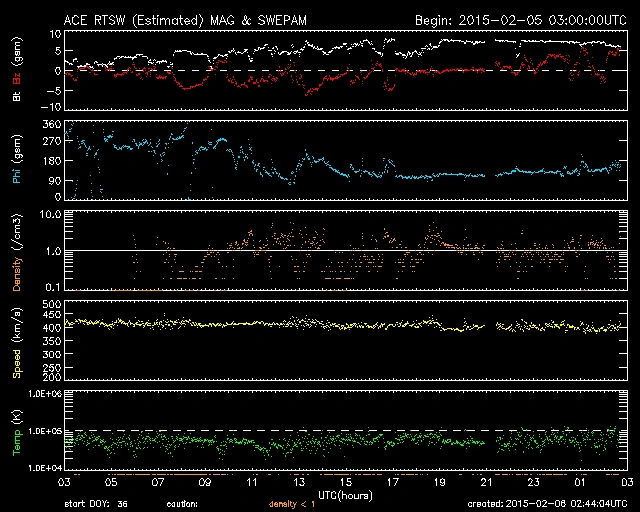This screenshot has height=512, width=640.
Task: Click the start DOY: 36 text
Action: tap(98, 504)
